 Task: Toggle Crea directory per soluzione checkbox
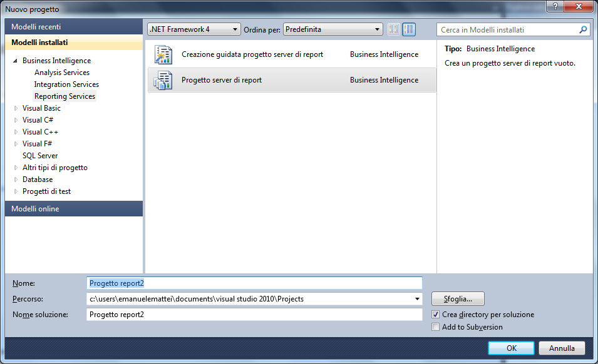pyautogui.click(x=436, y=315)
